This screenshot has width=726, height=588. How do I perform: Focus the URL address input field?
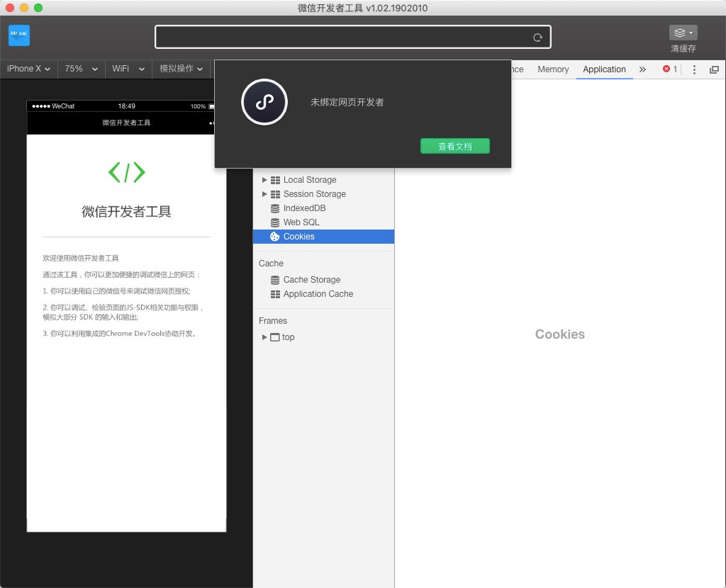[353, 37]
